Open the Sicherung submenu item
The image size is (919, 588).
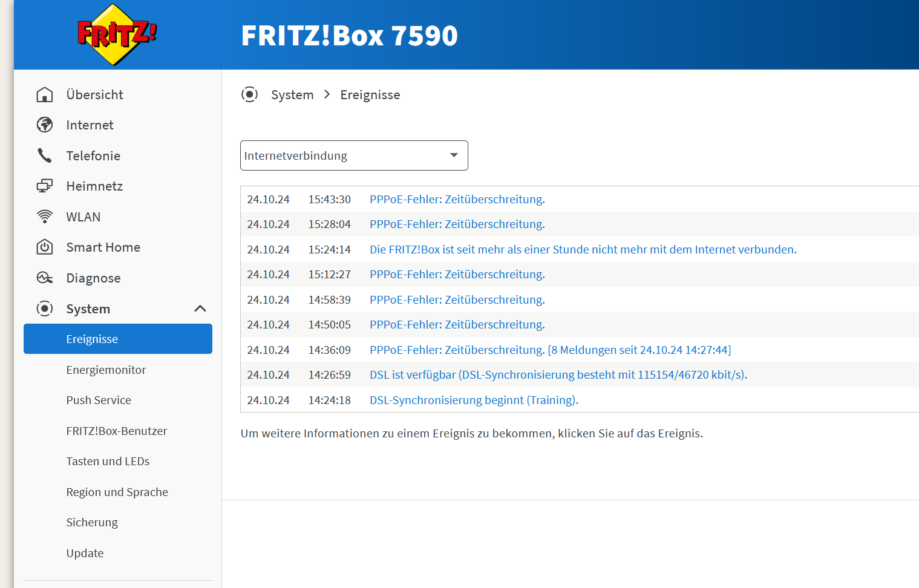coord(92,522)
